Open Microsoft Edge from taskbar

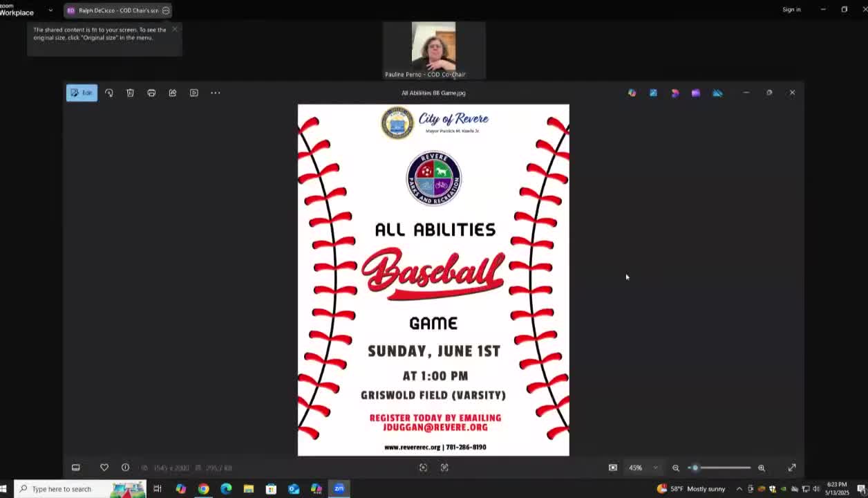[x=226, y=489]
